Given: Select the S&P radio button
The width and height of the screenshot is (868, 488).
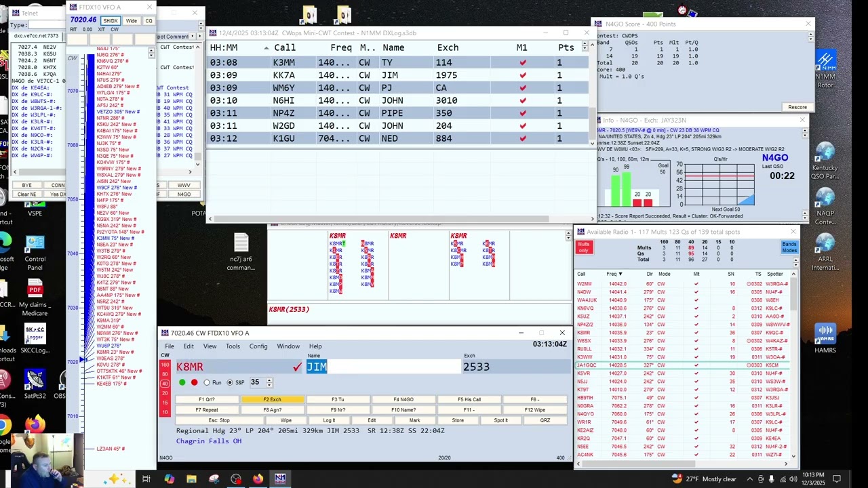Looking at the screenshot, I should (230, 382).
